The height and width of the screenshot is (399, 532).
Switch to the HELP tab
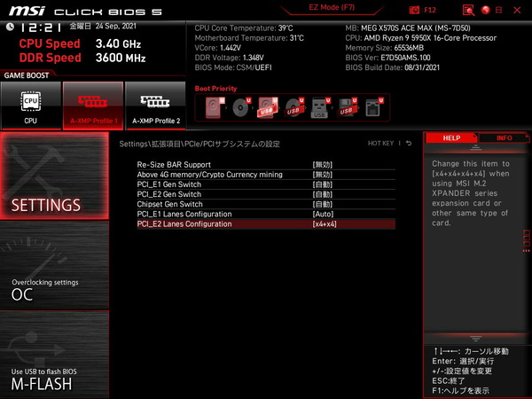(451, 138)
